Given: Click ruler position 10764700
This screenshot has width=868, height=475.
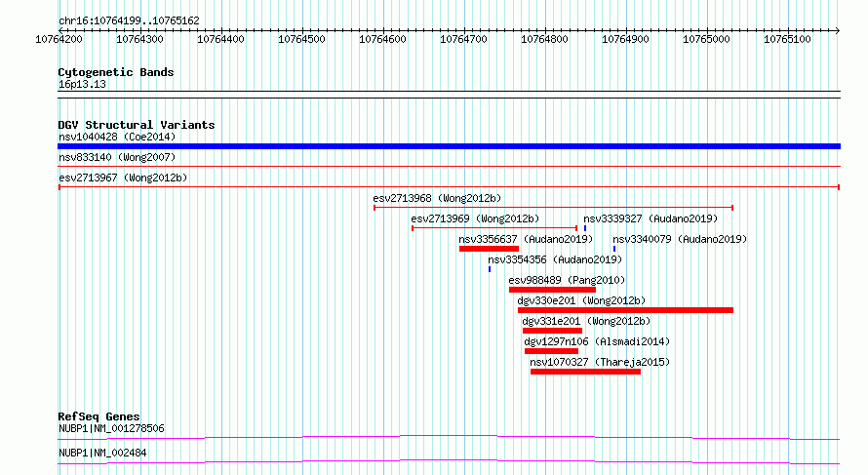Looking at the screenshot, I should coord(464,39).
